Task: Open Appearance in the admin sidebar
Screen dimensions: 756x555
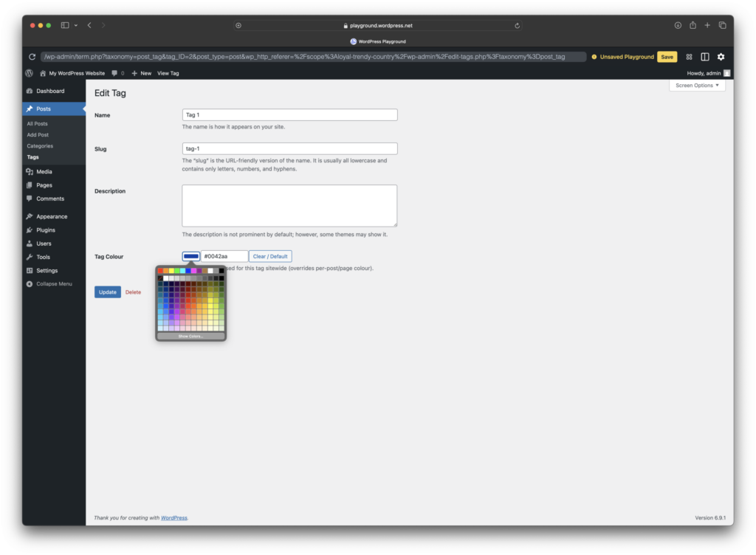Action: [x=51, y=216]
